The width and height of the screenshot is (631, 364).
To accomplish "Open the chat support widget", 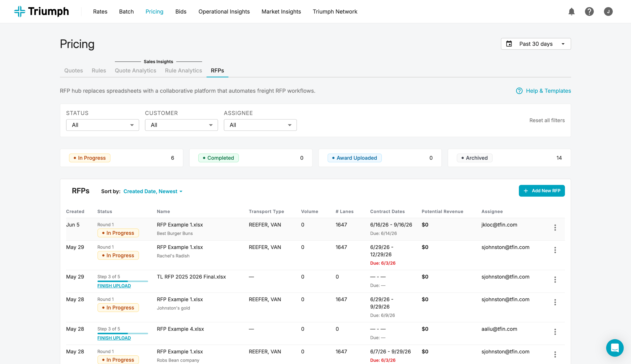I will click(614, 348).
